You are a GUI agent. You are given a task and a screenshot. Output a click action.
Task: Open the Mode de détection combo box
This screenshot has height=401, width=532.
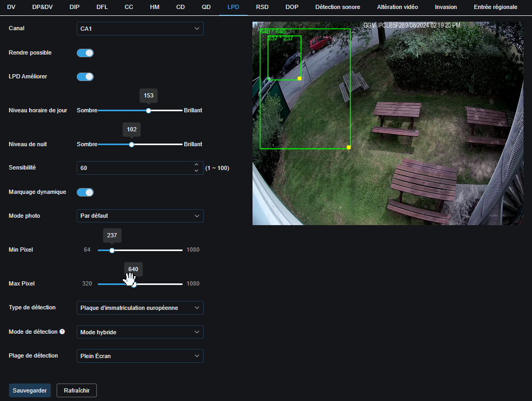(140, 332)
